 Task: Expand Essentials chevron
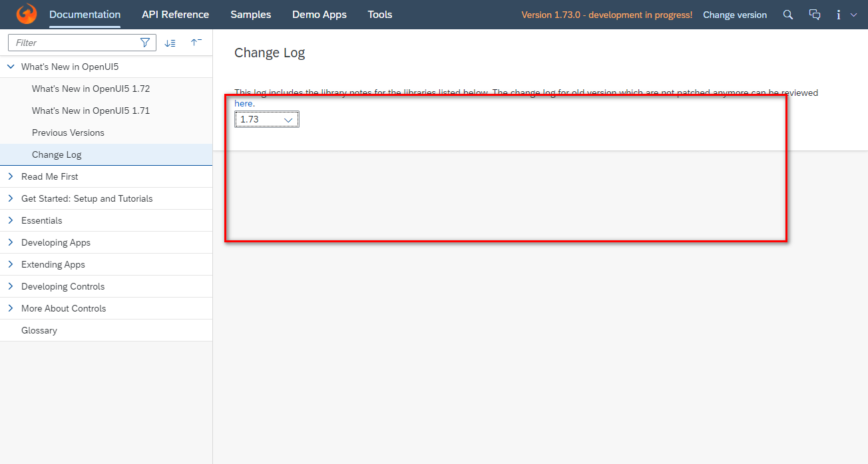(11, 220)
